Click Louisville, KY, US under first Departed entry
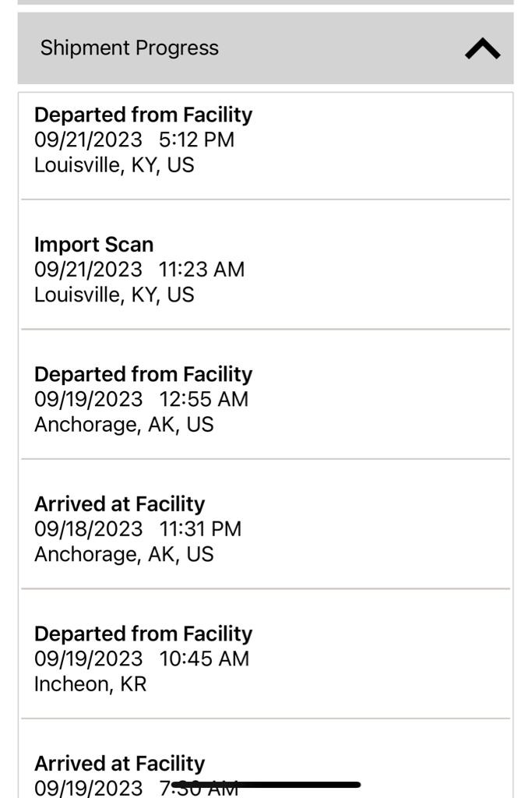The height and width of the screenshot is (798, 532). point(114,165)
